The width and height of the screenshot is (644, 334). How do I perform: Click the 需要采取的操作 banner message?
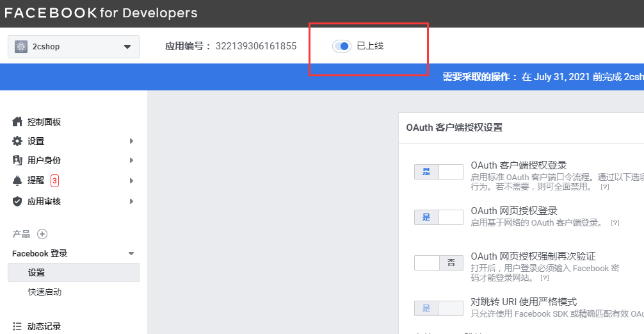[543, 77]
